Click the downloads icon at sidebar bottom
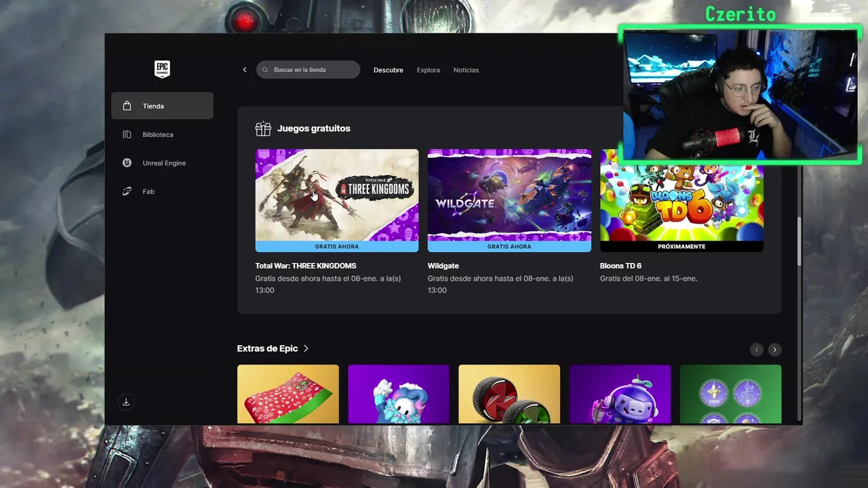 click(126, 402)
